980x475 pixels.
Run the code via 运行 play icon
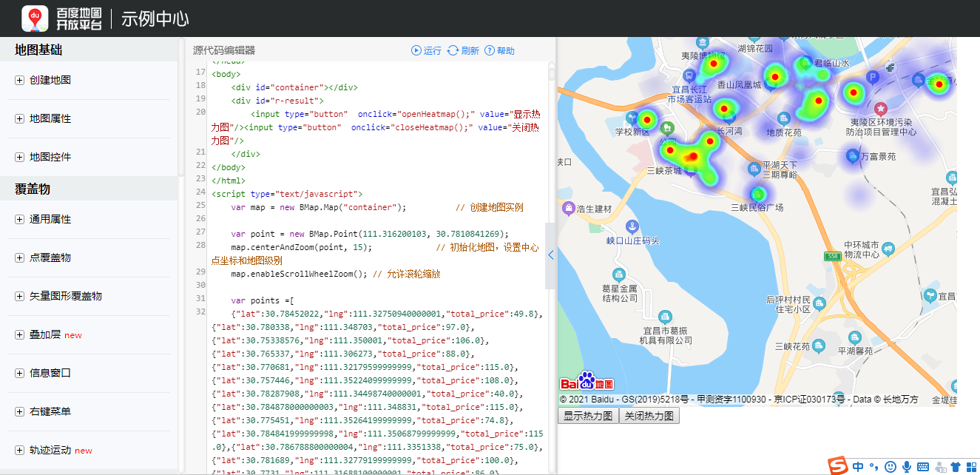(x=416, y=50)
